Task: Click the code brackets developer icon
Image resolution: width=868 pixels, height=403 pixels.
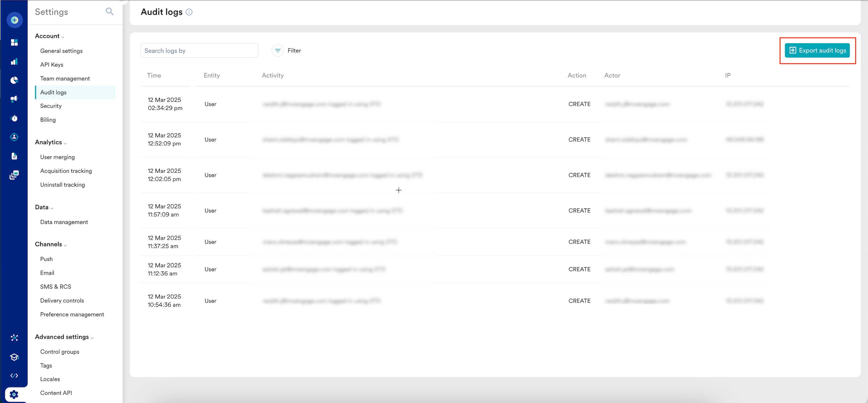Action: (x=14, y=376)
